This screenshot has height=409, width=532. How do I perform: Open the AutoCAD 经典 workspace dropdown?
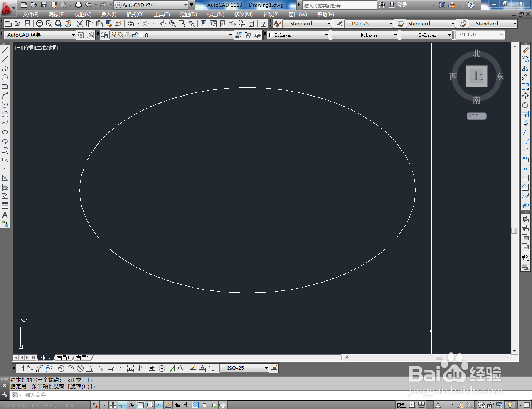click(40, 35)
